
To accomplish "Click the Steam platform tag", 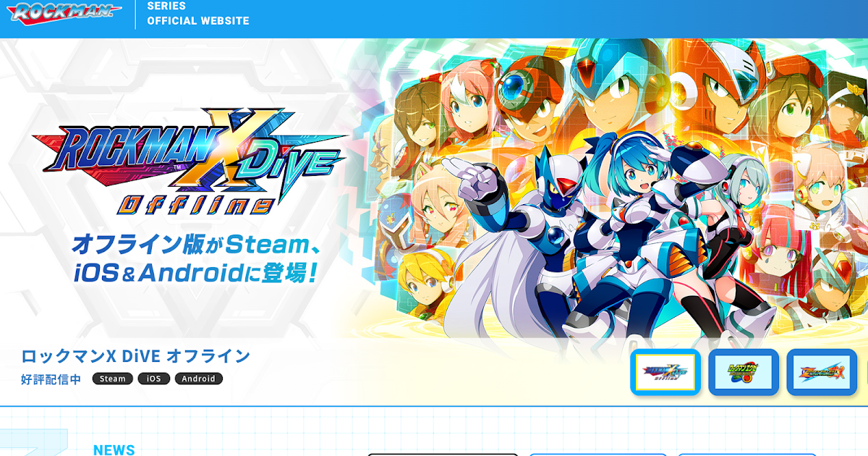I will [x=113, y=379].
